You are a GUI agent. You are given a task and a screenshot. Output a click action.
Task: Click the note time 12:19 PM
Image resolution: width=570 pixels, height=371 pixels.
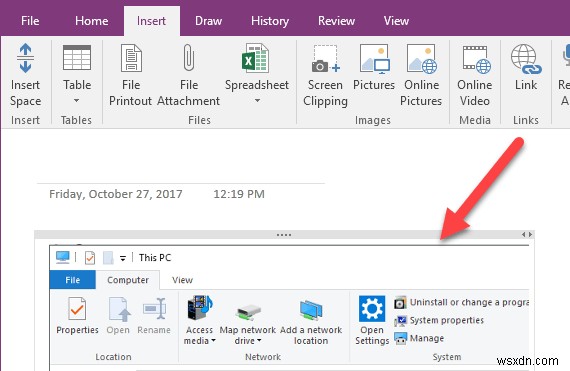[x=239, y=194]
